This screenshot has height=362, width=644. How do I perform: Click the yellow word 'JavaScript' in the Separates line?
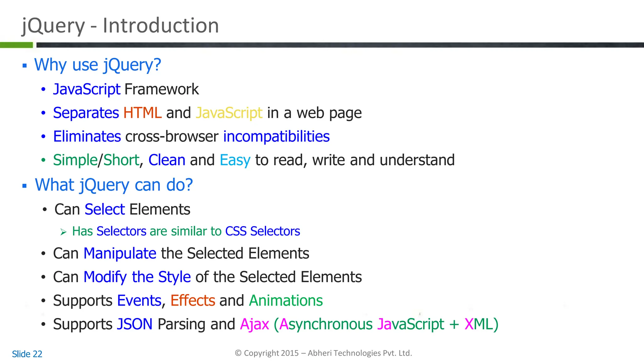pos(229,113)
